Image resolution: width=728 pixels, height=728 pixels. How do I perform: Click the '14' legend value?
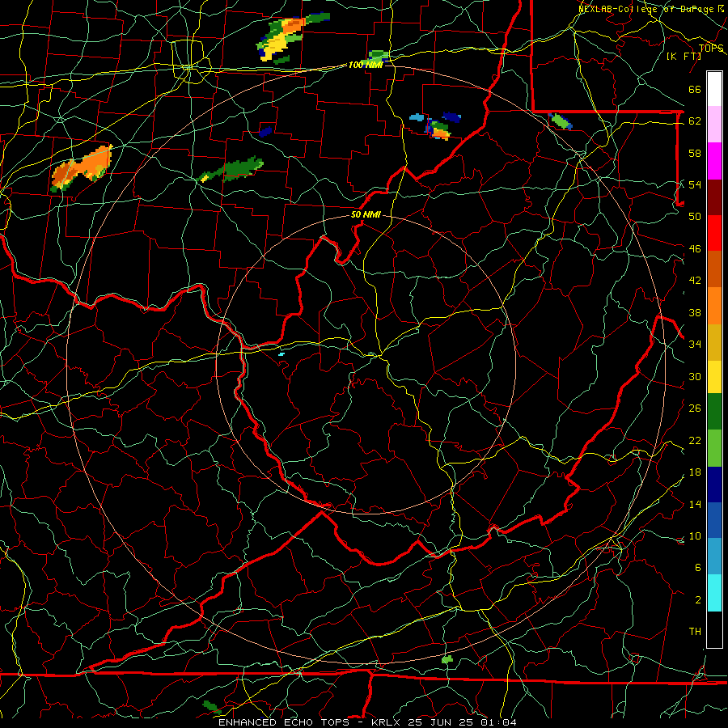695,504
